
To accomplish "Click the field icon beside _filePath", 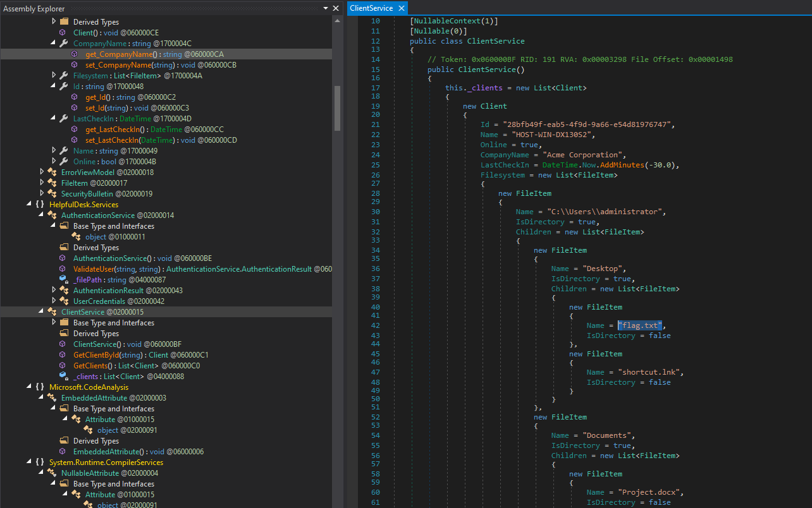I will 63,280.
